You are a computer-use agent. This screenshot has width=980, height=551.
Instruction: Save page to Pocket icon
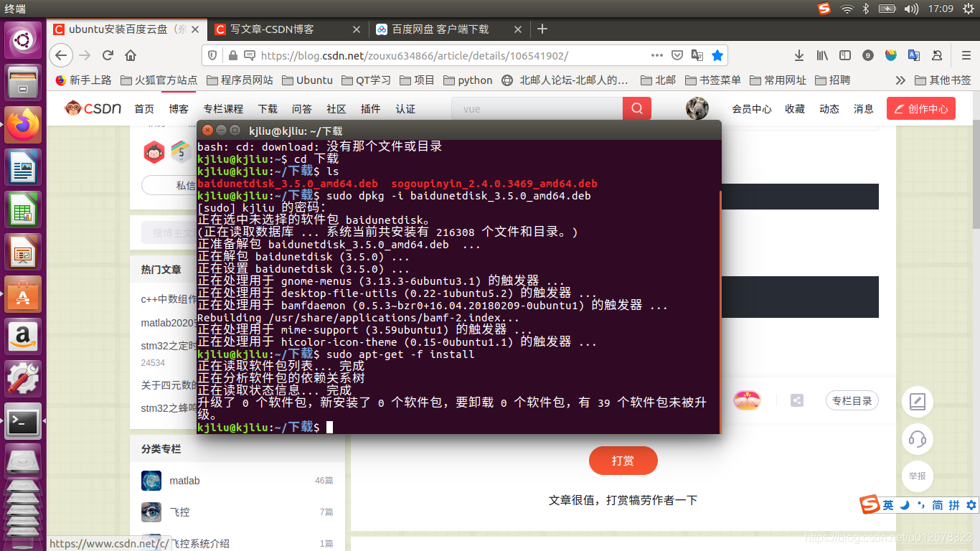(677, 55)
